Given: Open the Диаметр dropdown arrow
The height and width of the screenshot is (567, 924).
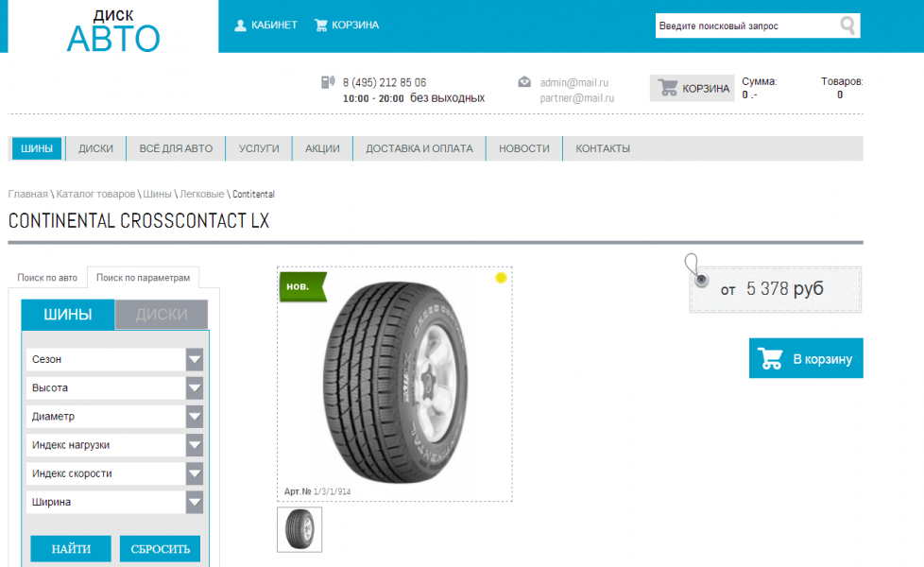Looking at the screenshot, I should [x=195, y=417].
